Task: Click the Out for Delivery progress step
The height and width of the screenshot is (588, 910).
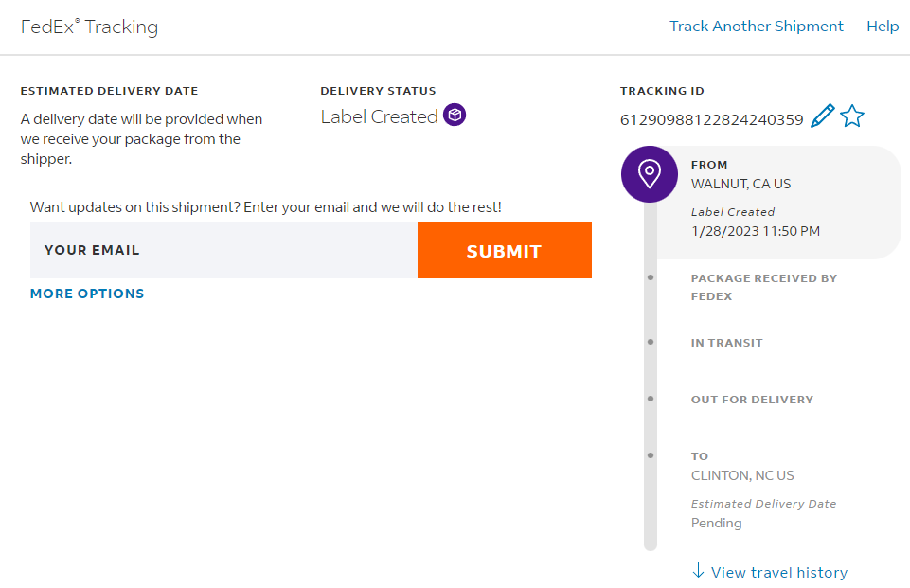Action: point(752,400)
